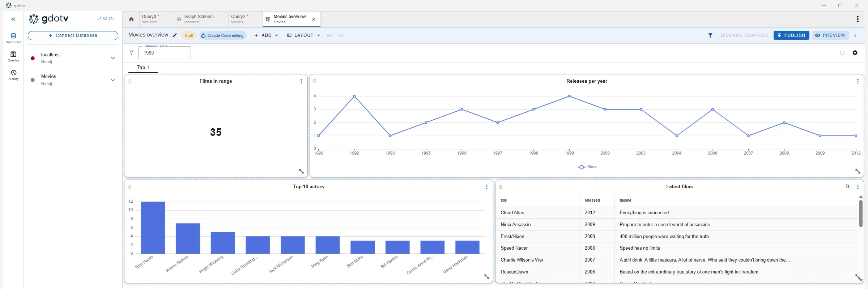This screenshot has width=868, height=289.
Task: Click the Connect Database button
Action: [73, 35]
